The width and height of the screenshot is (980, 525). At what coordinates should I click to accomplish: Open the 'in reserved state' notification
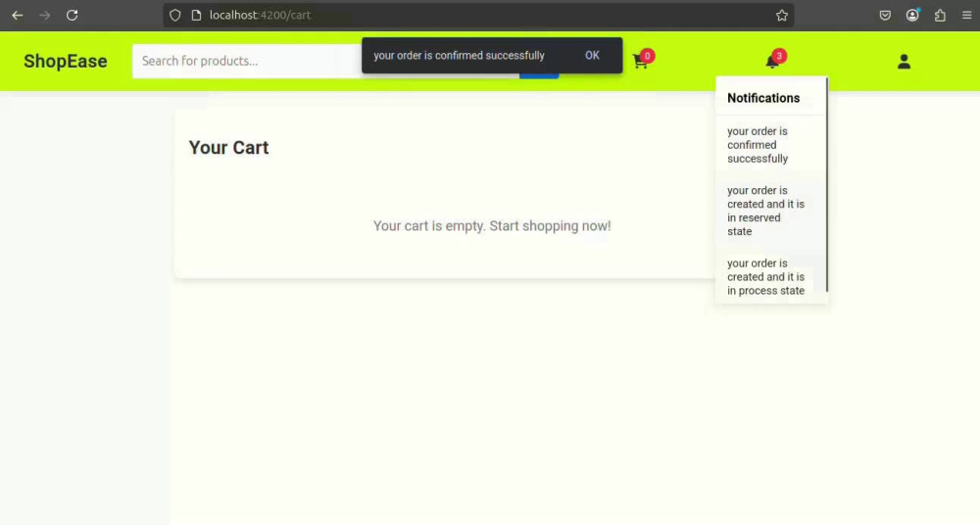770,211
